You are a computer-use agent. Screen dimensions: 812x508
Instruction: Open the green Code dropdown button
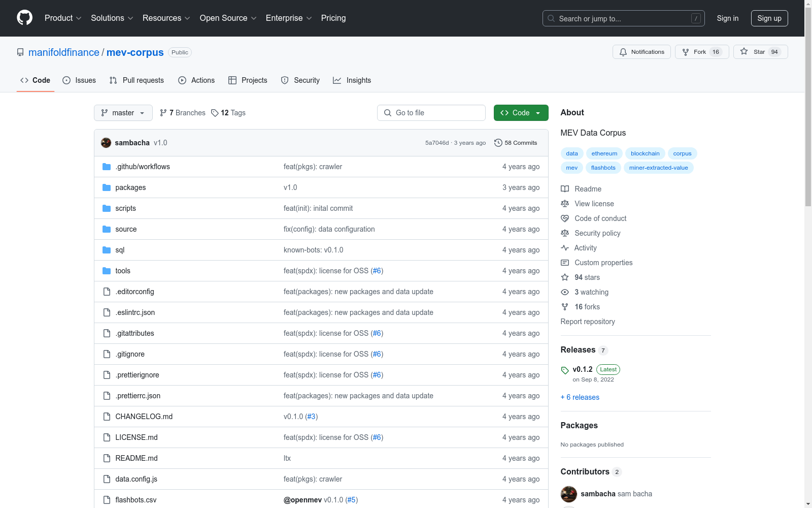point(521,113)
